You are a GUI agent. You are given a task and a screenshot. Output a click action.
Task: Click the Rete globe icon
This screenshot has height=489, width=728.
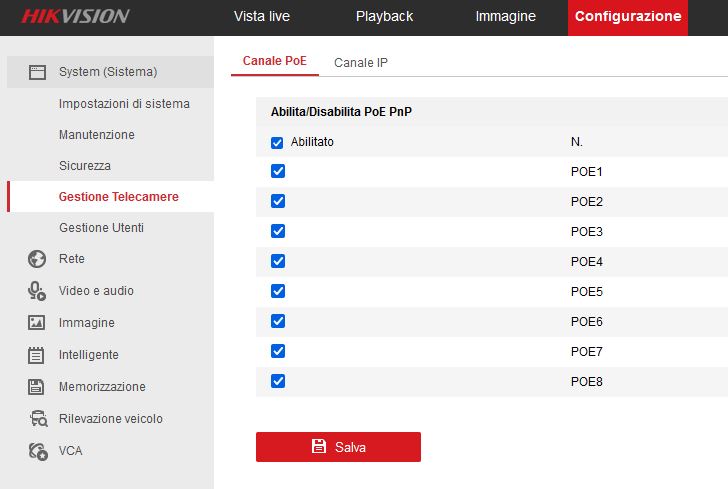coord(37,259)
